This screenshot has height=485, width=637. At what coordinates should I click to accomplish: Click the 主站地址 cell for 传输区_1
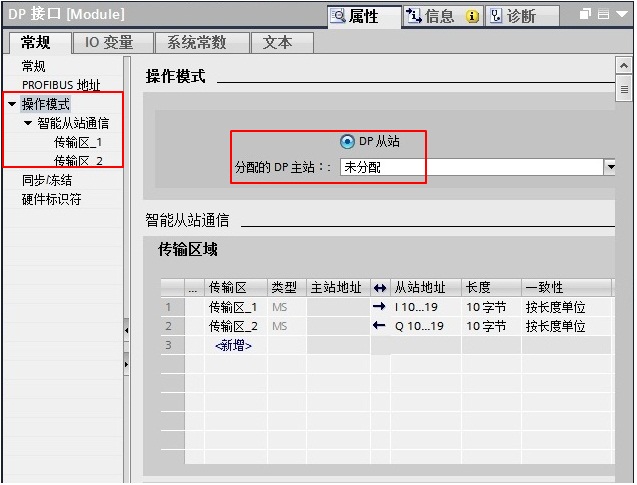(x=338, y=307)
